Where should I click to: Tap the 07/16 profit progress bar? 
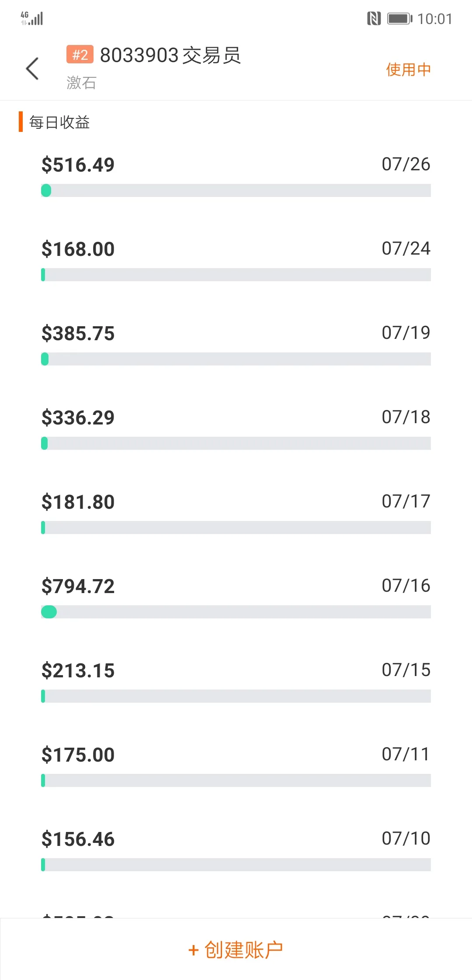pos(236,612)
